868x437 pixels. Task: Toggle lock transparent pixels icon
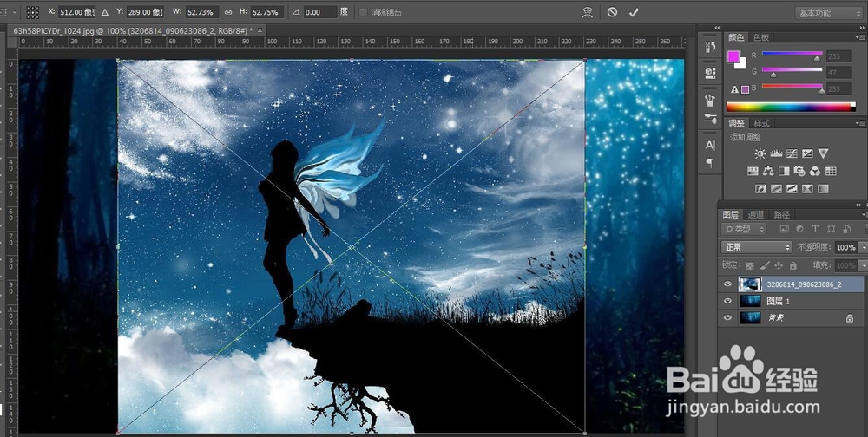750,265
